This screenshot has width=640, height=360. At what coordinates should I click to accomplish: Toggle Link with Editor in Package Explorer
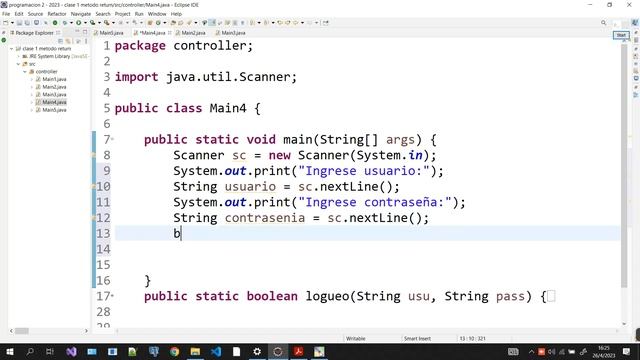(68, 41)
